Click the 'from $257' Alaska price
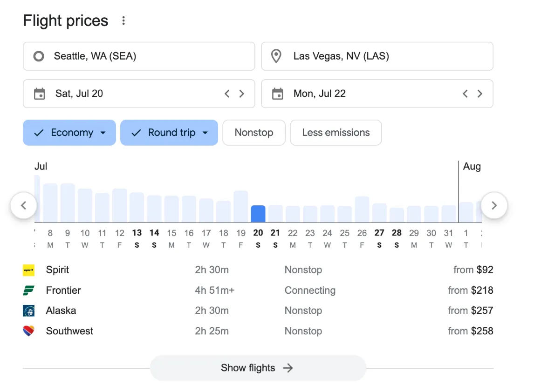534x392 pixels. (471, 311)
